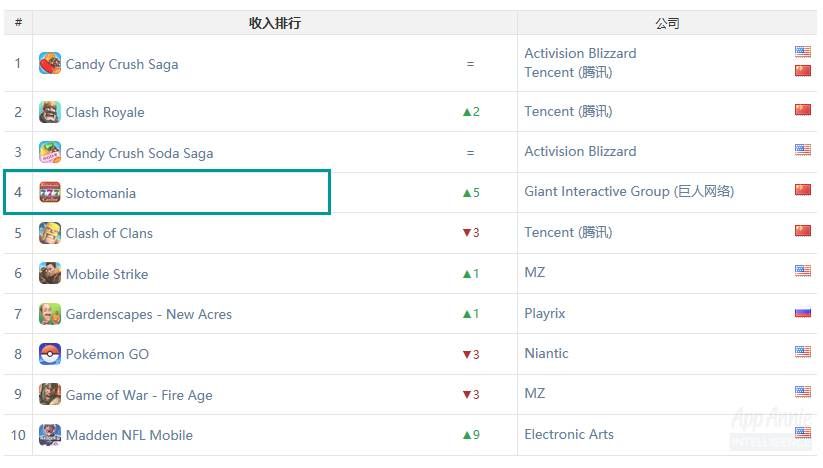Open the Madden NFL Mobile link
823x468 pixels.
129,435
